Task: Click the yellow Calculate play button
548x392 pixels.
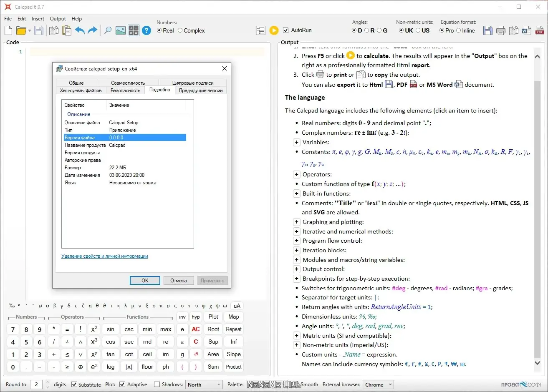Action: [274, 30]
